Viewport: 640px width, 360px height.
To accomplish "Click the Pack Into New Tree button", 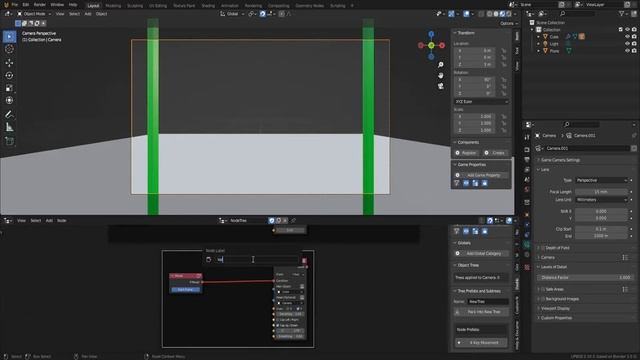I will [x=481, y=312].
